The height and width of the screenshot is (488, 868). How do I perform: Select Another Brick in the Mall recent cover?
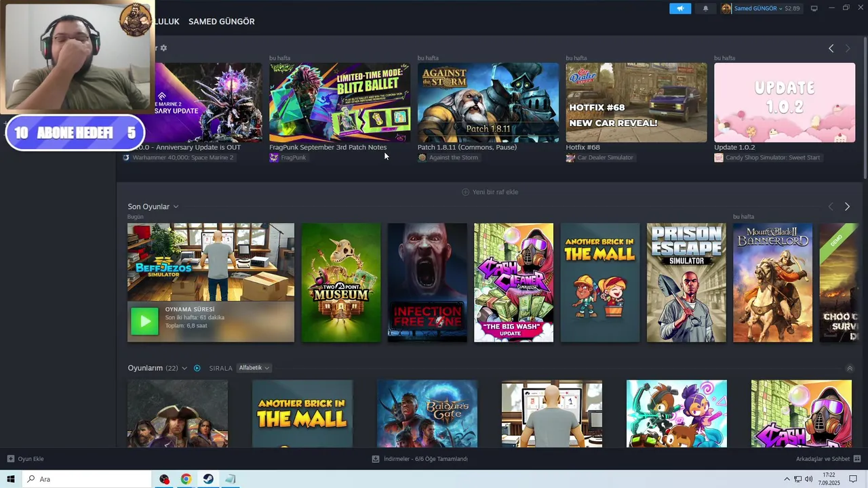[x=600, y=283]
